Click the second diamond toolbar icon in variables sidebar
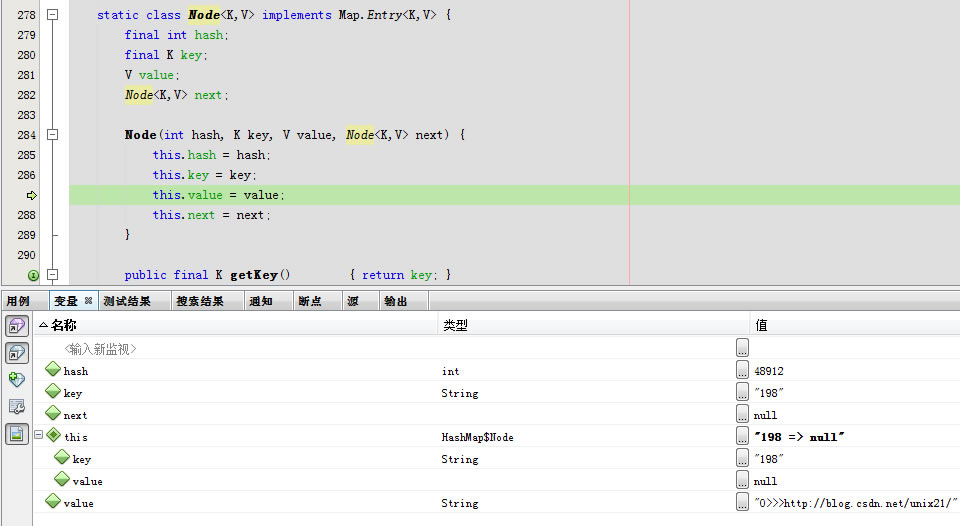The height and width of the screenshot is (526, 960). coord(17,353)
